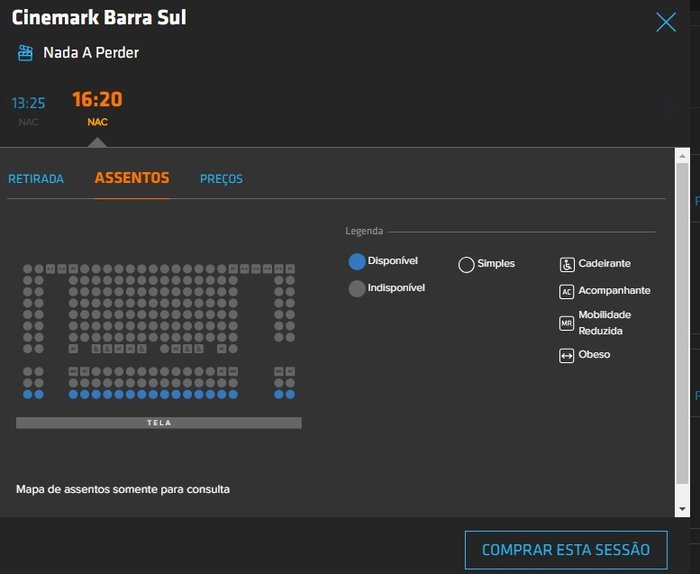Screen dimensions: 700x574
Task: Switch to the RETIRADA tab
Action: pos(36,179)
